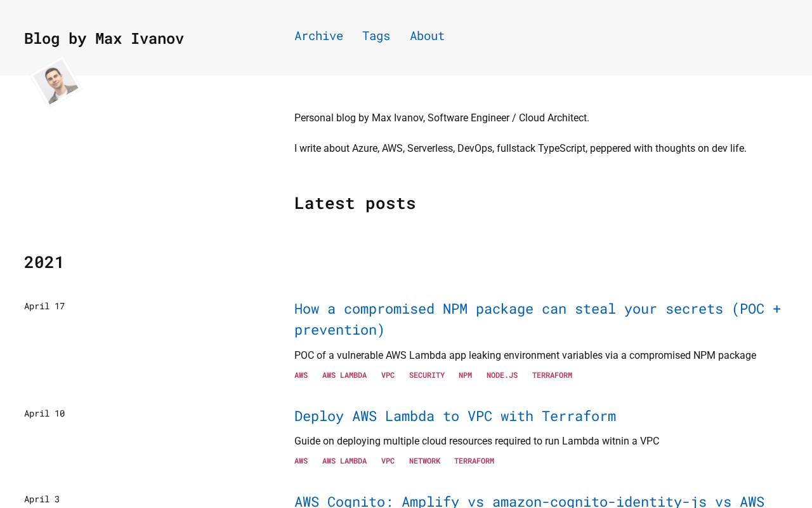This screenshot has width=812, height=508.
Task: Click TERRAFORM tag under NPM package post
Action: point(552,375)
